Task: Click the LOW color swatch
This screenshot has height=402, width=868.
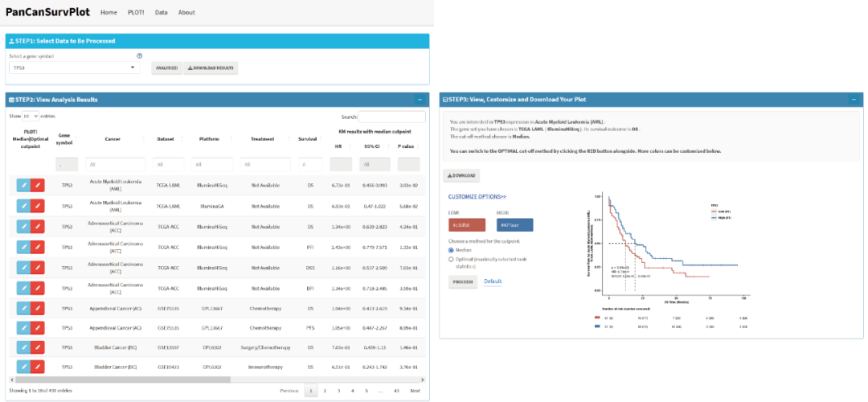Action: pyautogui.click(x=467, y=225)
